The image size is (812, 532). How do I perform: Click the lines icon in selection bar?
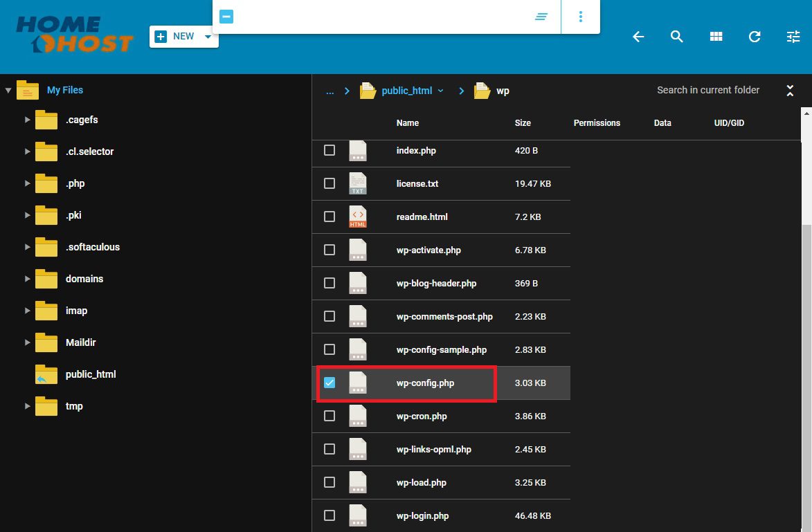[x=541, y=17]
